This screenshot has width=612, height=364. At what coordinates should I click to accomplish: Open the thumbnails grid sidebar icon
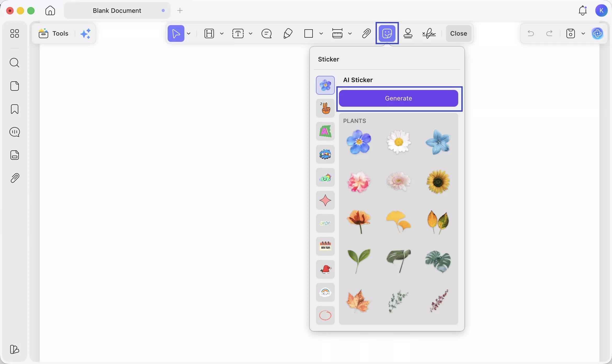tap(14, 33)
